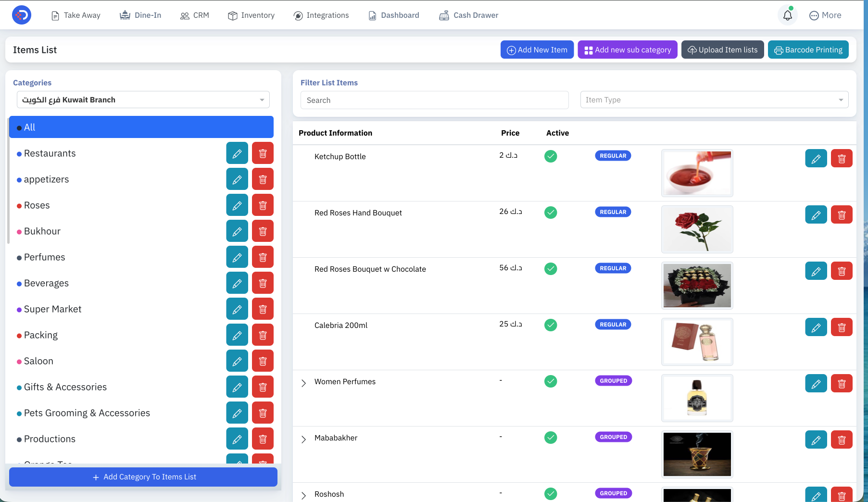Expand the Roshosh group
Screen dimensions: 868x502
pos(303,496)
